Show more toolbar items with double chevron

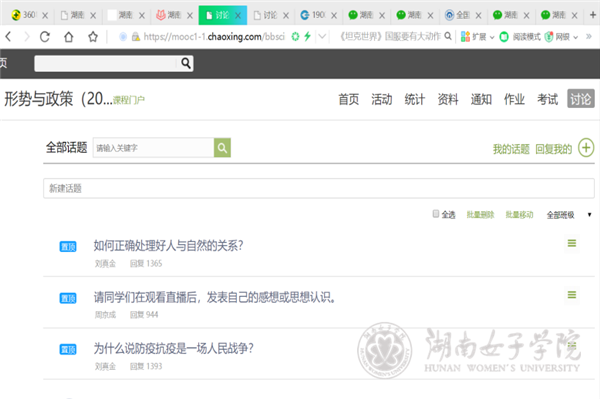589,36
